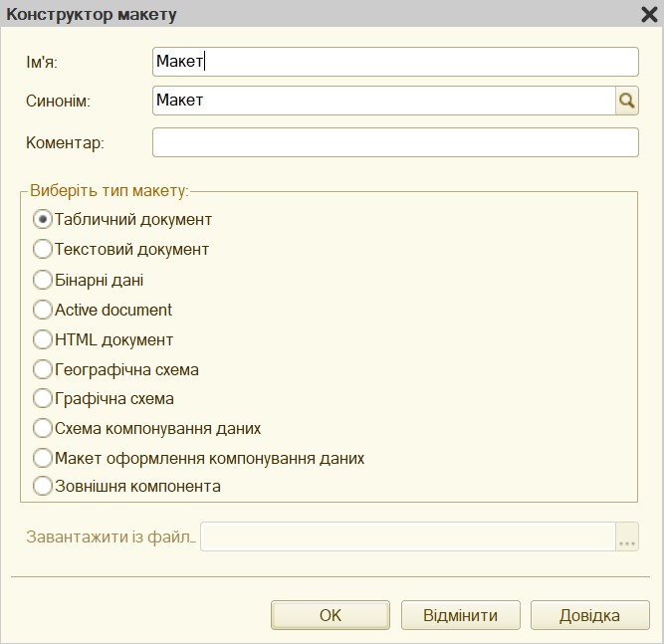Pick Графічна схема radio button

(x=43, y=399)
